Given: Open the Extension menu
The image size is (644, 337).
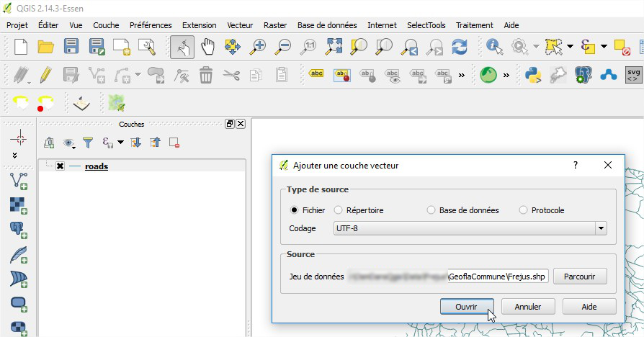Looking at the screenshot, I should (x=200, y=25).
